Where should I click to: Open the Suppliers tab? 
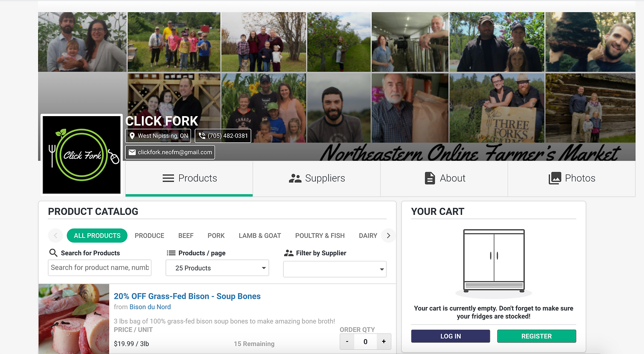point(317,178)
